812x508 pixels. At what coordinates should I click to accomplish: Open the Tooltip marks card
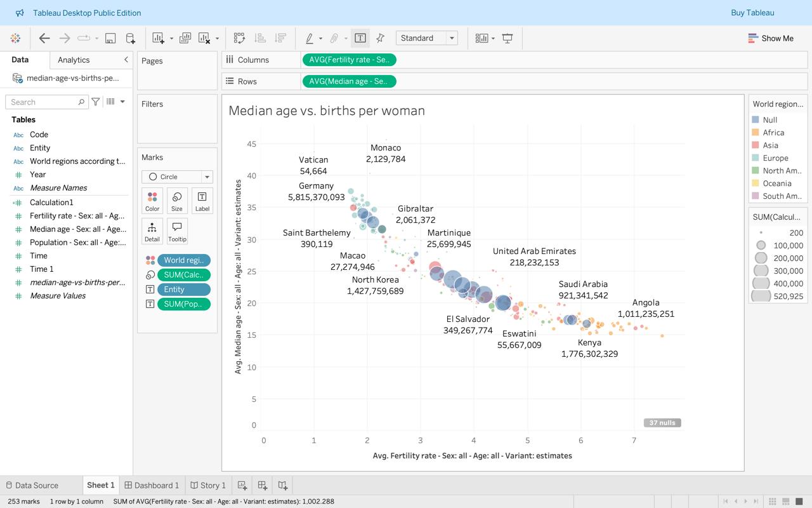click(x=177, y=232)
